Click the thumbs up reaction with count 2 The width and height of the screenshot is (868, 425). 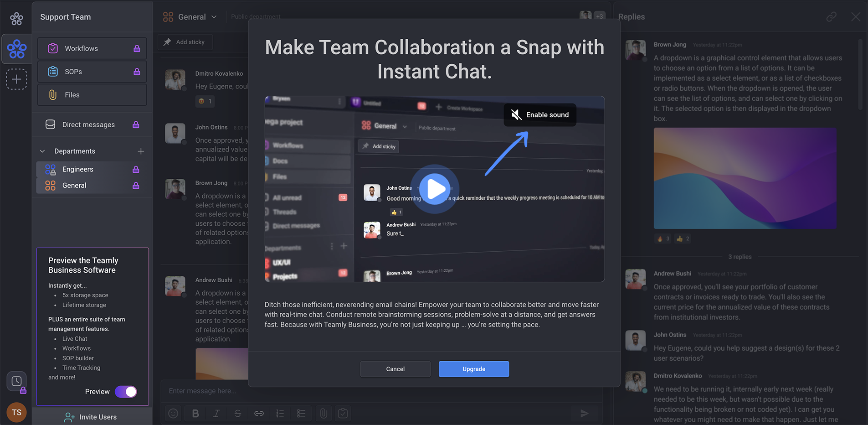(683, 238)
